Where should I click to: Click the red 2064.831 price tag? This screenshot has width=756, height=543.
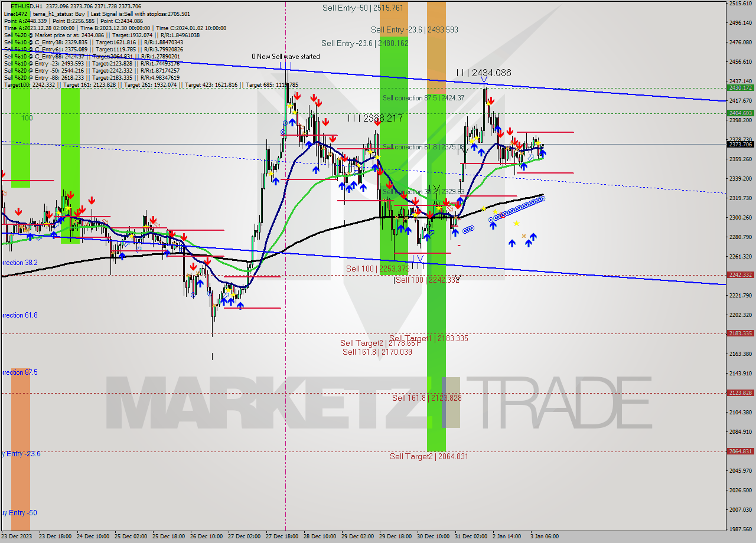tap(740, 452)
